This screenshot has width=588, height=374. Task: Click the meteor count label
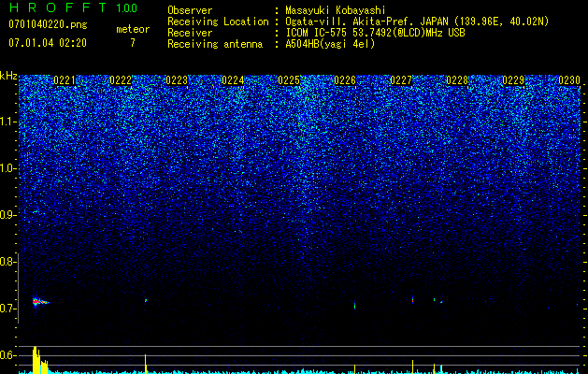click(x=133, y=29)
